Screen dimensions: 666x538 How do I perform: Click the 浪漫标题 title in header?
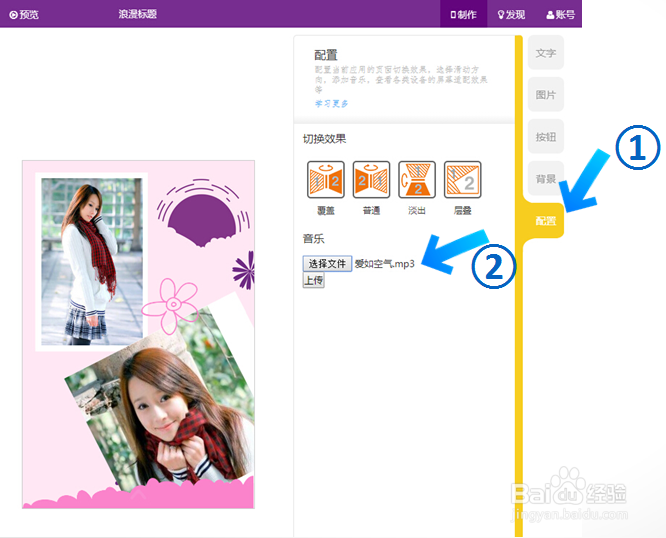pos(138,14)
